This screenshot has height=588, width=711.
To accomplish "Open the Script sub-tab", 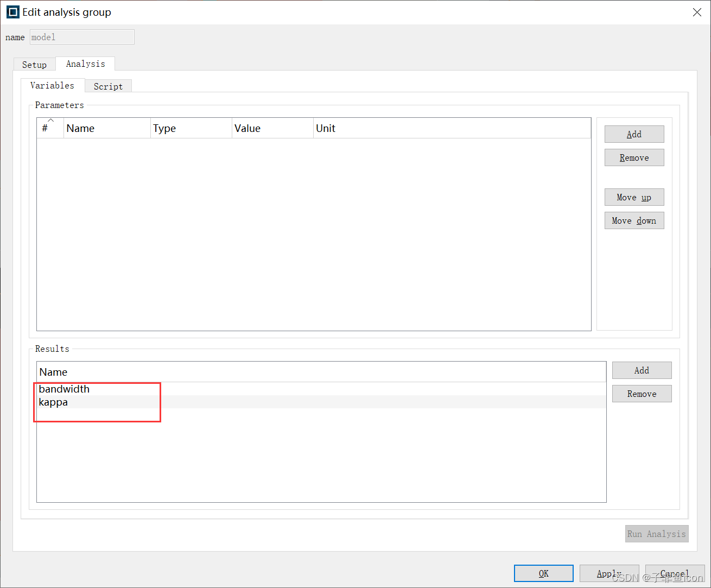I will point(108,86).
